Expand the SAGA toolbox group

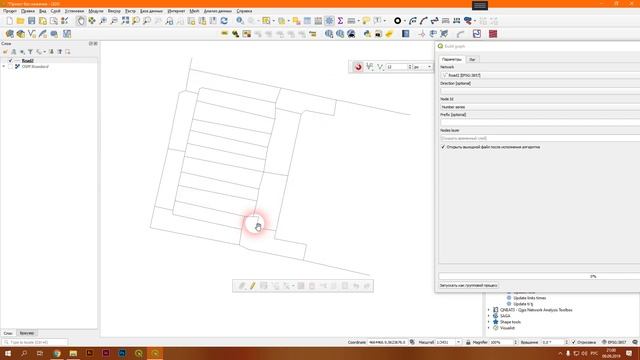pyautogui.click(x=489, y=316)
